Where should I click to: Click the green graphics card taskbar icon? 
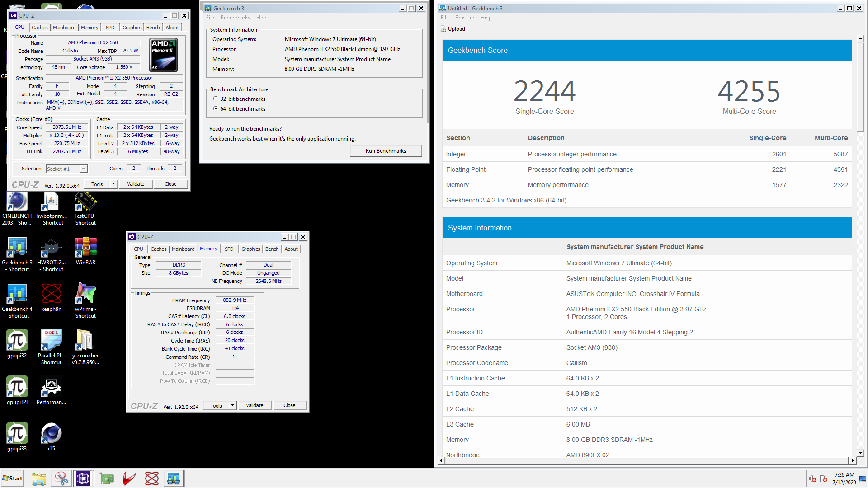click(x=107, y=479)
